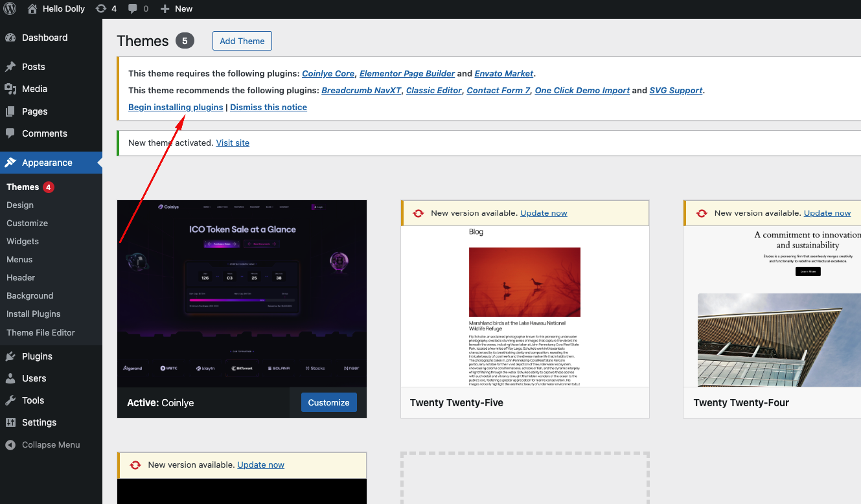The height and width of the screenshot is (504, 861).
Task: Click the plus New icon in admin bar
Action: coord(165,8)
